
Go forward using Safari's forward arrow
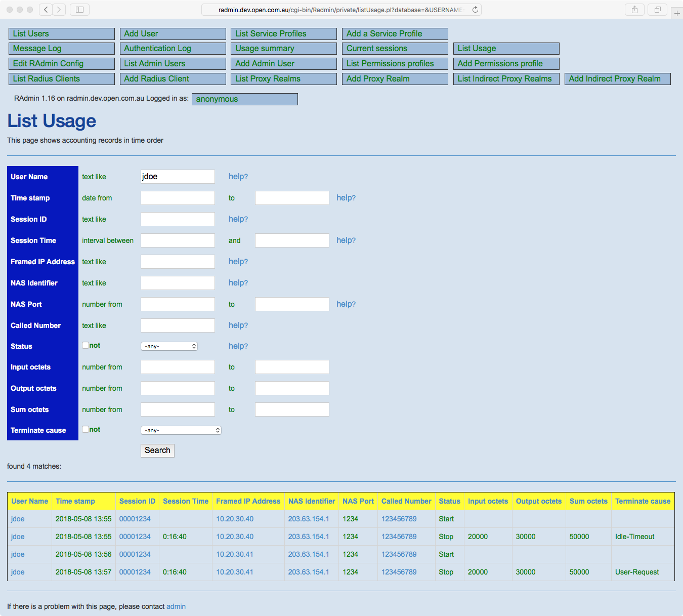tap(59, 10)
